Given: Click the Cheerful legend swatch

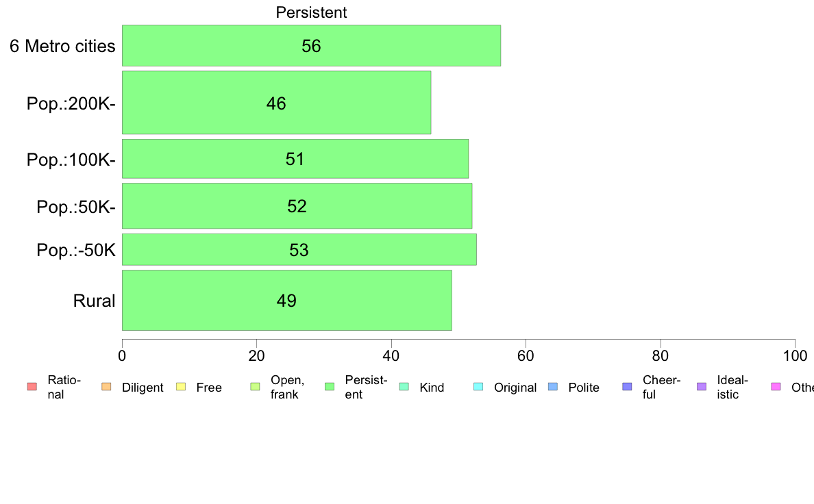Looking at the screenshot, I should 627,387.
